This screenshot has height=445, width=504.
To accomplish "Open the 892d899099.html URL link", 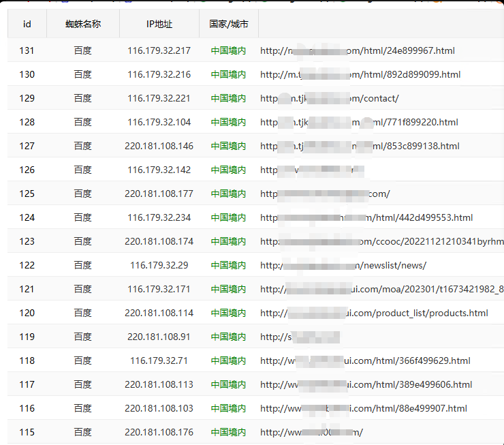I will click(360, 74).
